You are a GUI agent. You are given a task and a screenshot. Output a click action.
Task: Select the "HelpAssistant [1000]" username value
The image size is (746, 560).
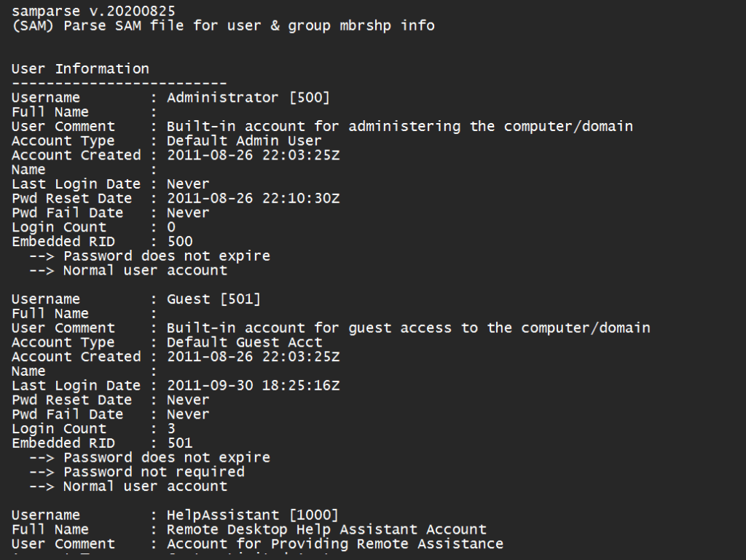tap(253, 516)
